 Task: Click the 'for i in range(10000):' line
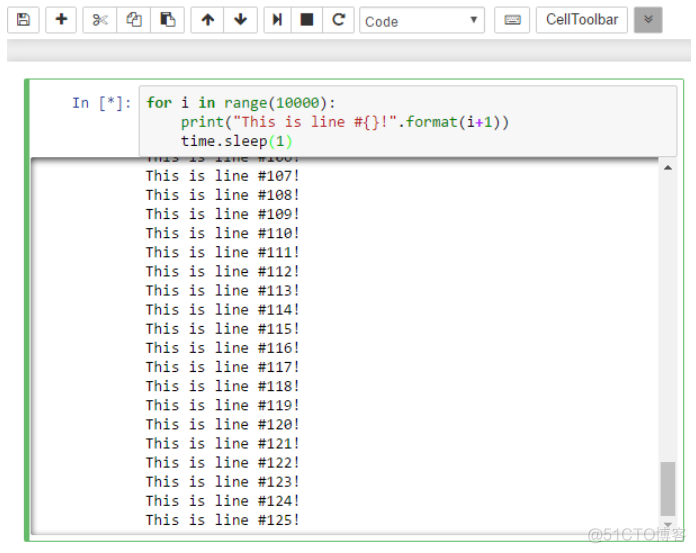click(241, 103)
